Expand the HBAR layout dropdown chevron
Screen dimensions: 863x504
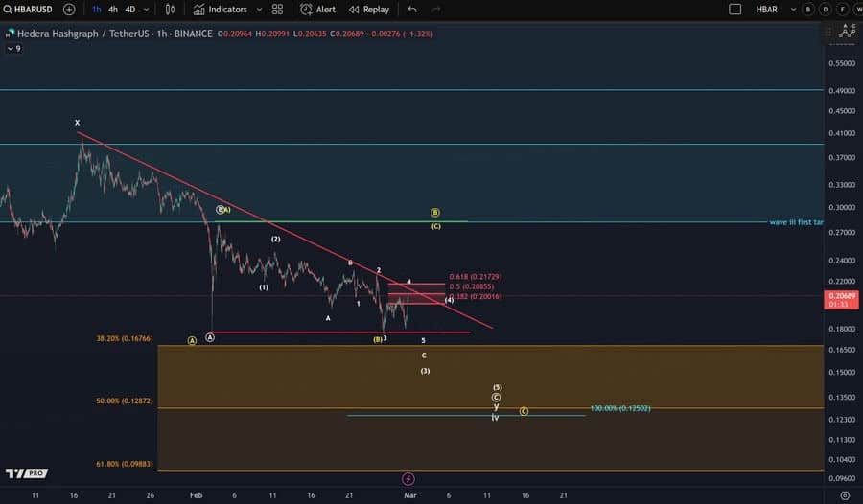pyautogui.click(x=793, y=10)
